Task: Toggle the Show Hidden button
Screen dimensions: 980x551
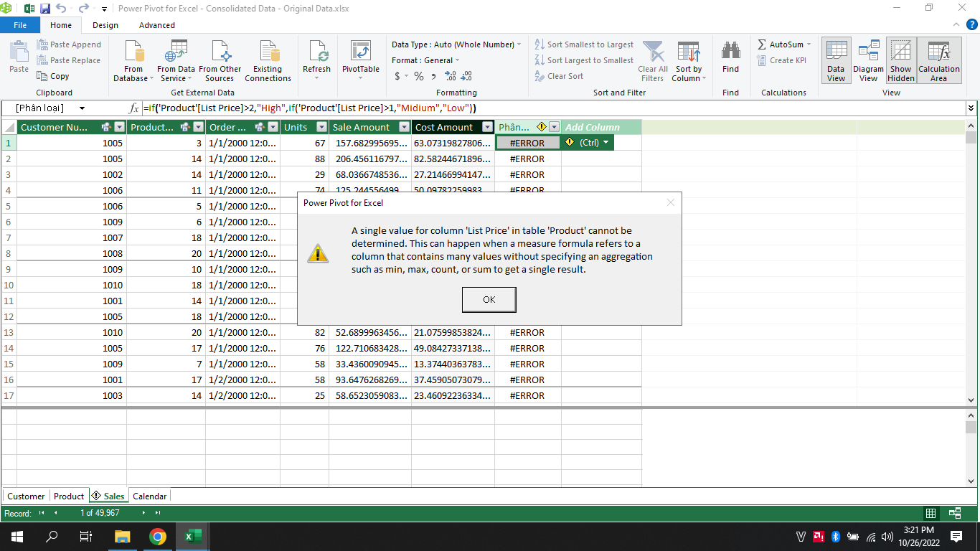Action: pyautogui.click(x=900, y=61)
